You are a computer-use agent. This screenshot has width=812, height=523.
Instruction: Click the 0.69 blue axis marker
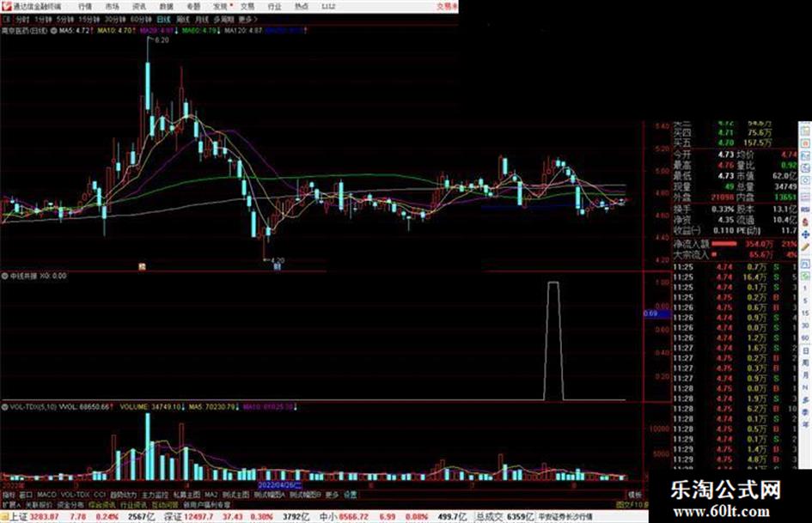(656, 313)
